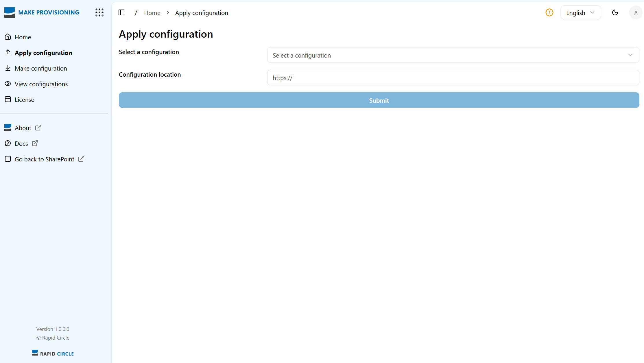Open the Select a configuration dropdown
This screenshot has width=644, height=363.
pyautogui.click(x=453, y=55)
